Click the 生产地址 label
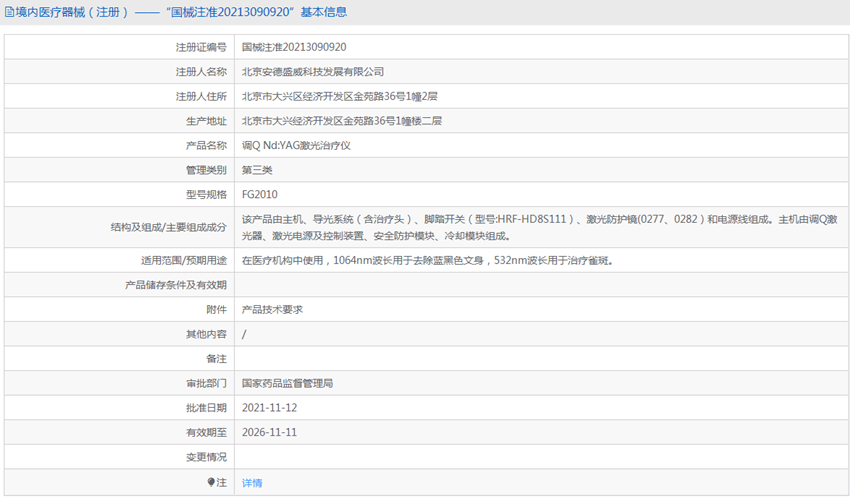This screenshot has height=498, width=850. (x=206, y=121)
